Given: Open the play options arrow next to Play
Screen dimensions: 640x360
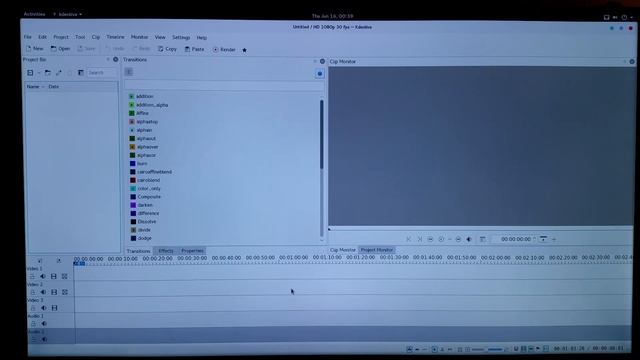Looking at the screenshot, I should [449, 240].
